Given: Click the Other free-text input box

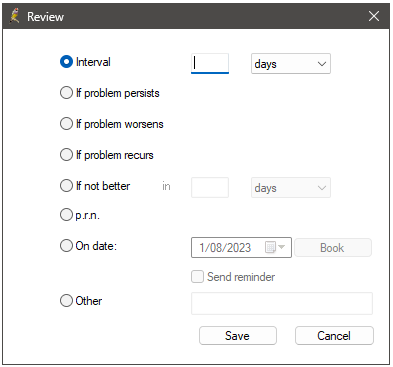Looking at the screenshot, I should [282, 303].
